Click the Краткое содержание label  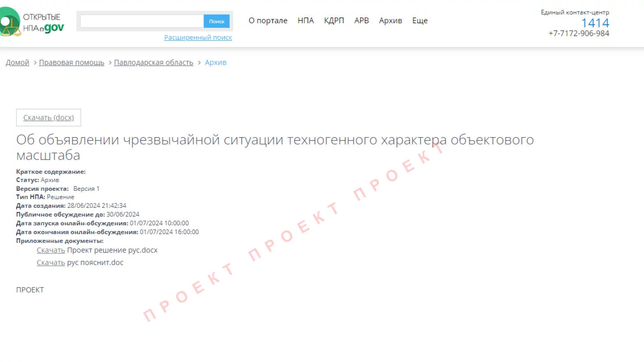tap(51, 172)
